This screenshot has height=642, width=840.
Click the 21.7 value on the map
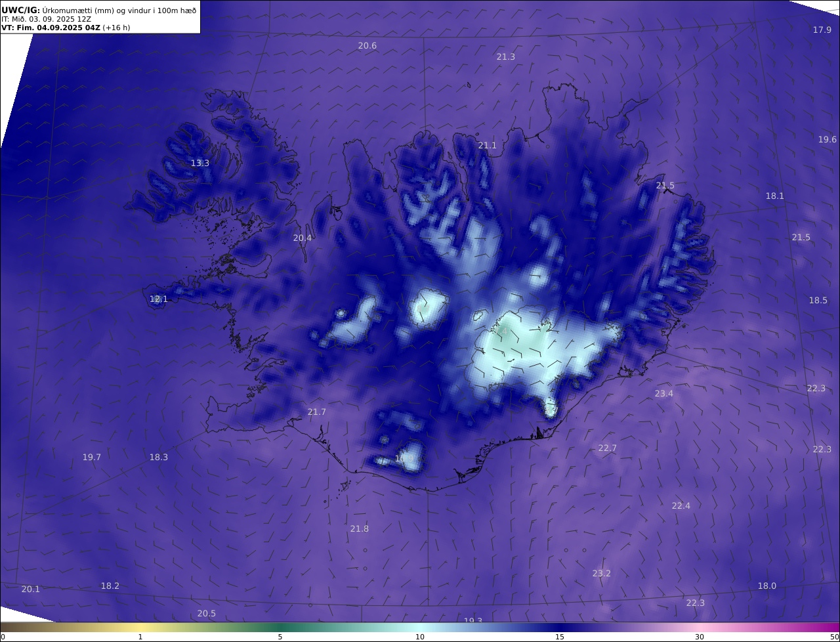click(317, 412)
